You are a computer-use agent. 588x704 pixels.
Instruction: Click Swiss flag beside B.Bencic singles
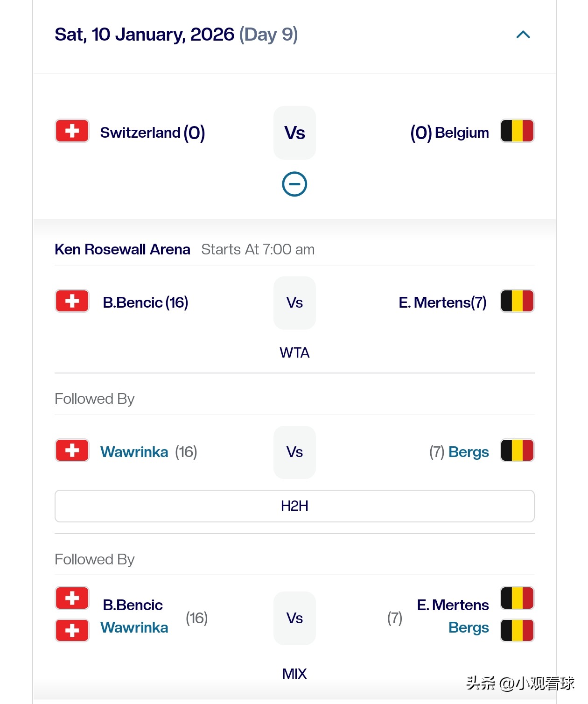click(72, 301)
